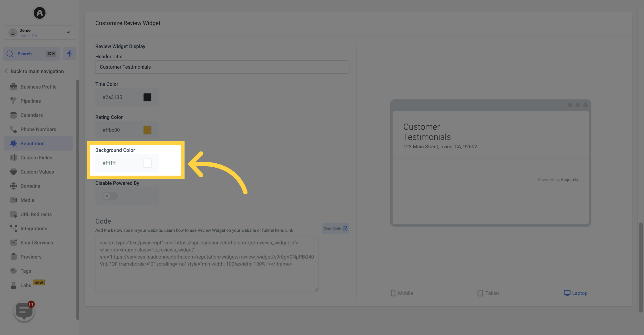Click the Mobile phone device icon
Viewport: 644px width, 335px height.
coord(393,293)
